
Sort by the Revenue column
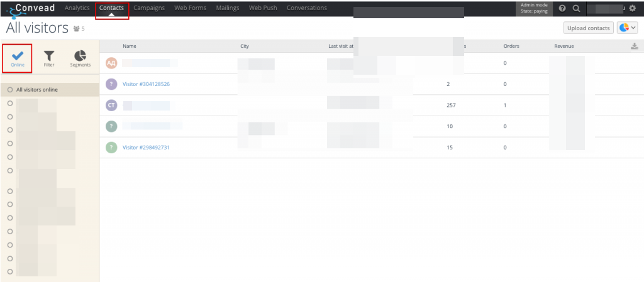click(564, 46)
